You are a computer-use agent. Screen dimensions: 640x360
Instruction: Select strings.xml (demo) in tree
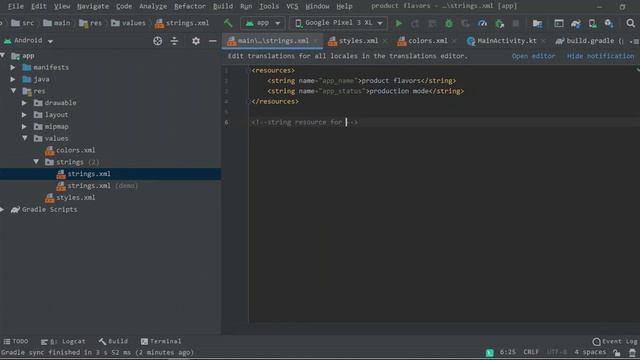click(97, 186)
